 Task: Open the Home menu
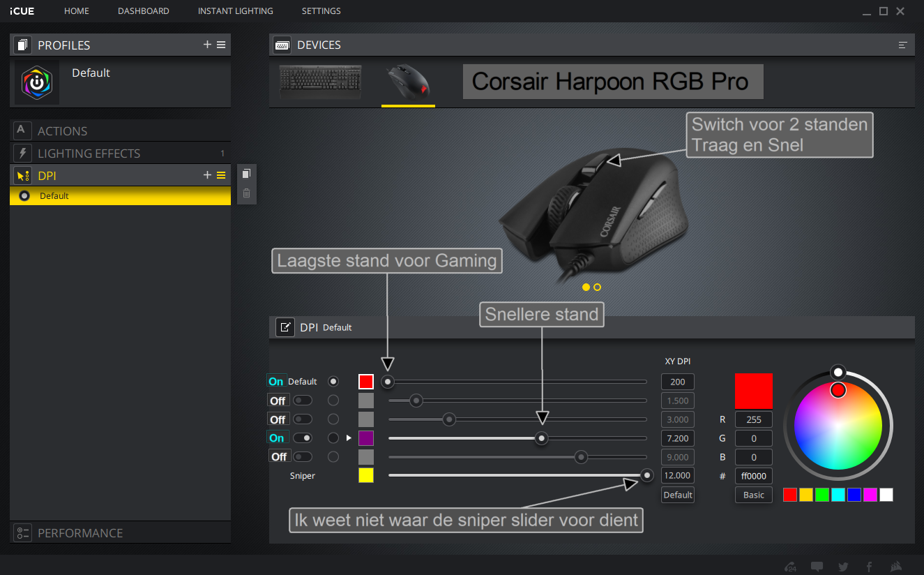pyautogui.click(x=77, y=11)
